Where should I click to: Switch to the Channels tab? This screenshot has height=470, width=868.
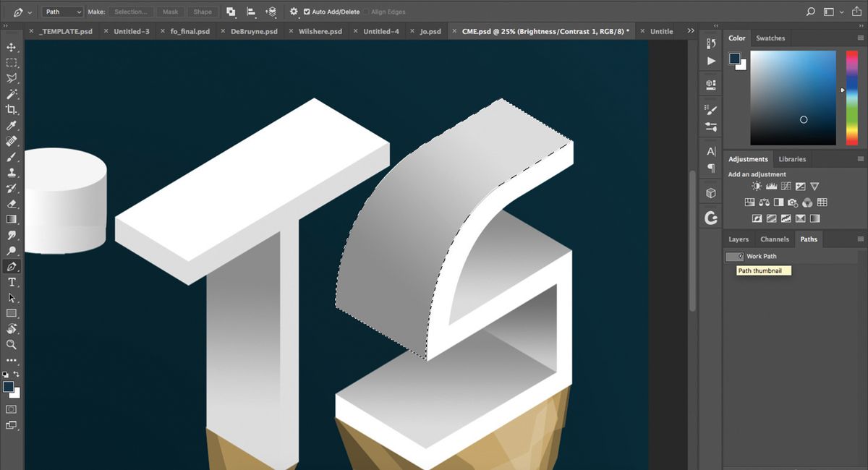[775, 239]
